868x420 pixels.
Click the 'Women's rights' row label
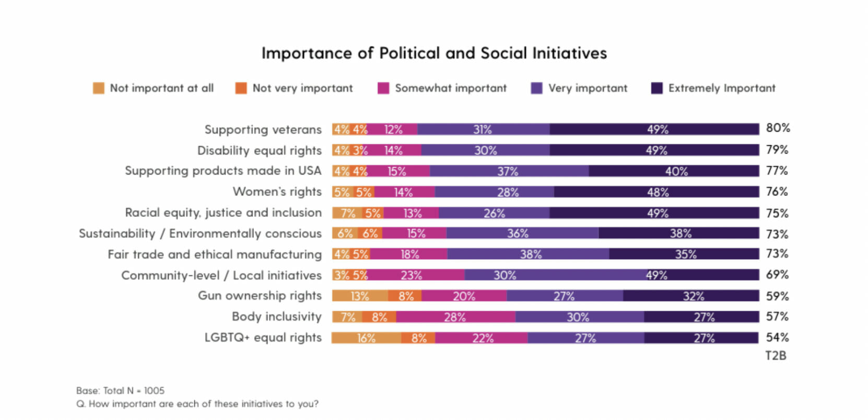pyautogui.click(x=277, y=192)
